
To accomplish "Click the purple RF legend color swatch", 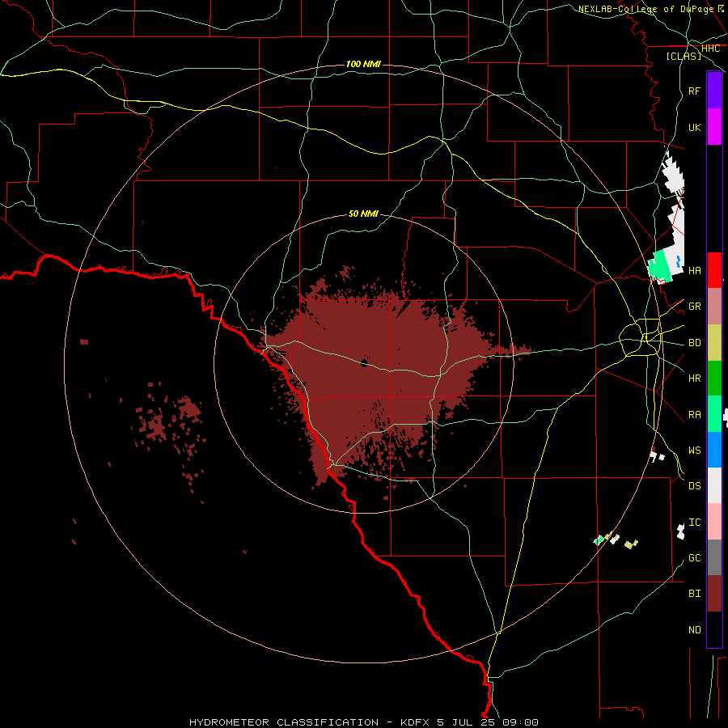I will pyautogui.click(x=714, y=91).
